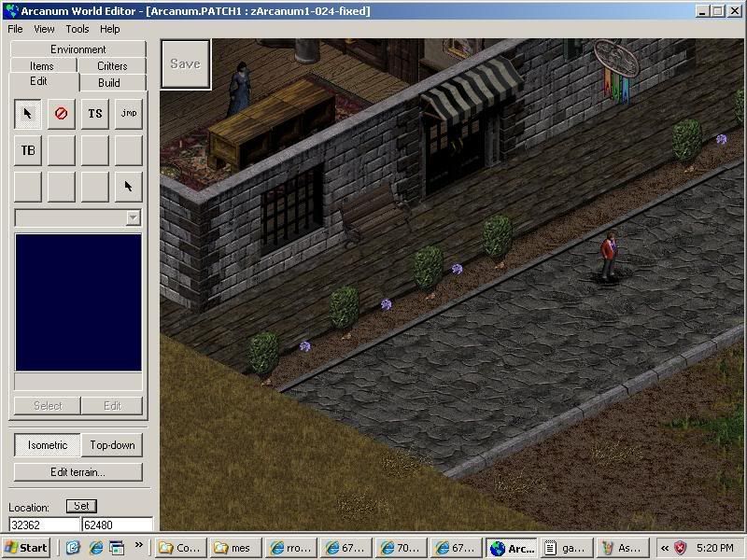Switch to the Arc... taskbar window
The image size is (747, 560).
click(512, 548)
